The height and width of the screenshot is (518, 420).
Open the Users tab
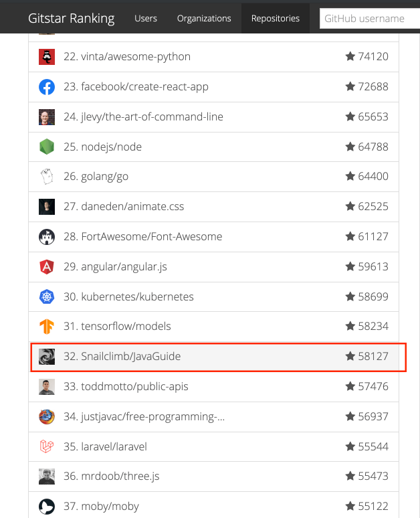[x=146, y=18]
